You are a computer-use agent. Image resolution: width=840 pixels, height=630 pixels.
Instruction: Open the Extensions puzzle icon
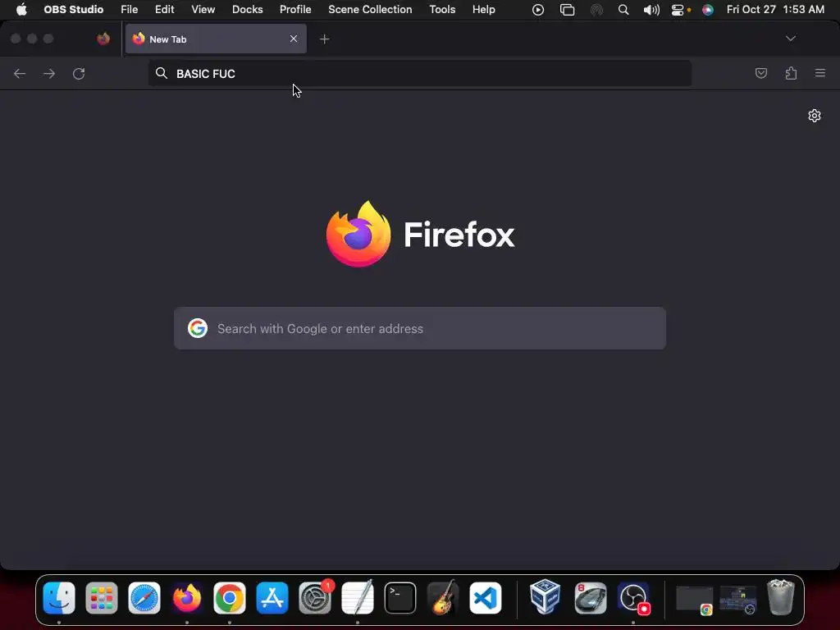click(x=791, y=73)
